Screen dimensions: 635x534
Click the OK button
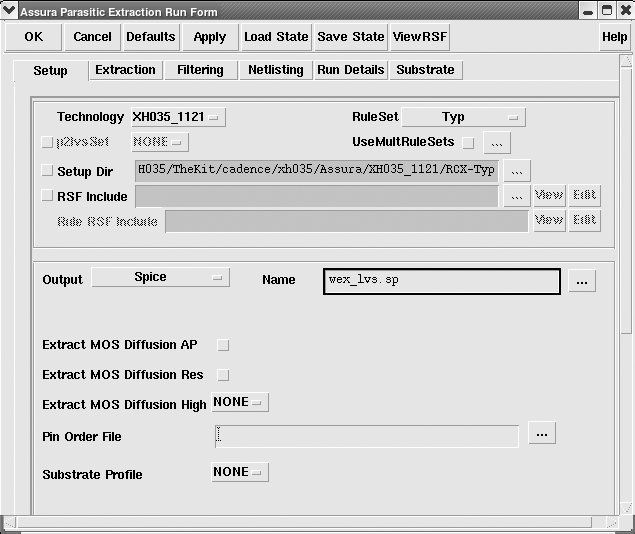tap(34, 37)
